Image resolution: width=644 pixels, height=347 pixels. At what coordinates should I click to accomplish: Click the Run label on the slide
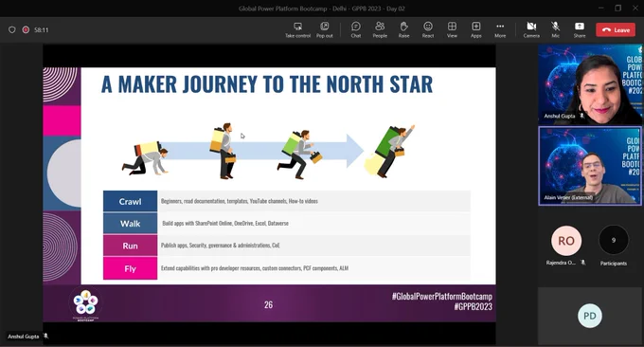[130, 246]
